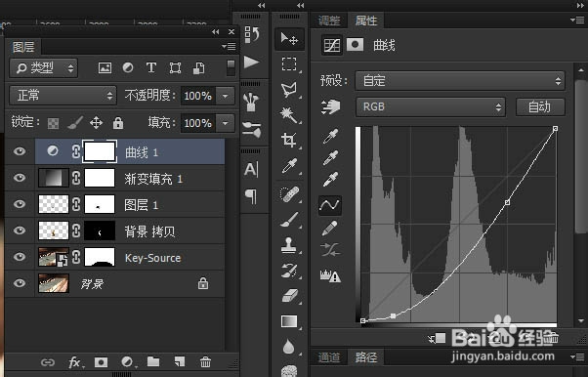Screen dimensions: 588x377
Task: Select the Clone Stamp tool
Action: [x=289, y=245]
